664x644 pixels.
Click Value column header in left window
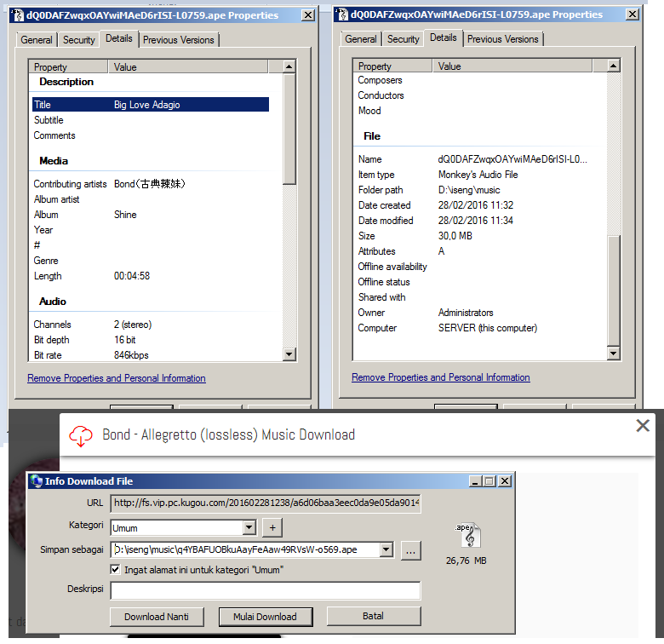(x=188, y=67)
